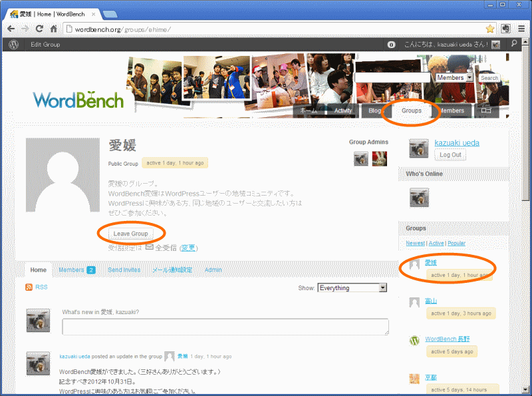The height and width of the screenshot is (396, 532).
Task: Open the Members search type dropdown
Action: [x=454, y=78]
